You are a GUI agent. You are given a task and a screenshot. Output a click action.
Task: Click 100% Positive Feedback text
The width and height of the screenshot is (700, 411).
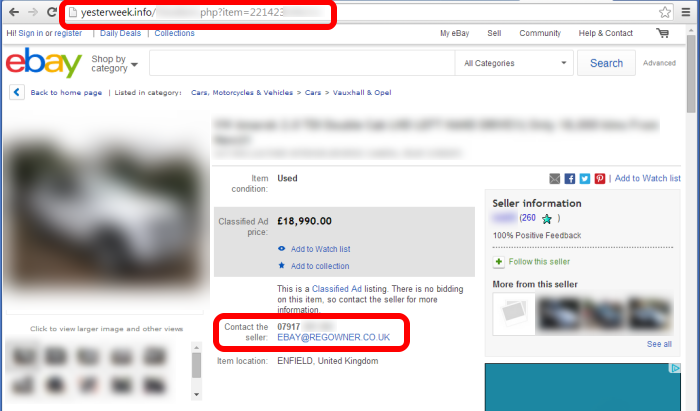(537, 235)
